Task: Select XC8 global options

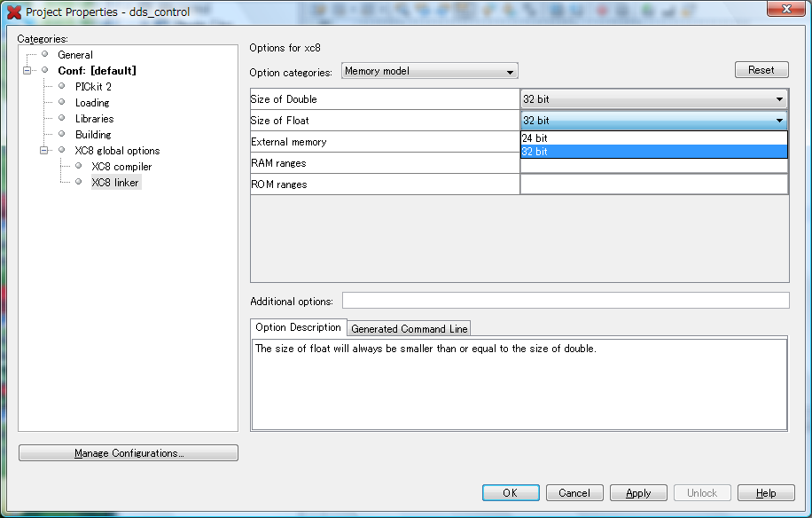Action: pos(117,152)
